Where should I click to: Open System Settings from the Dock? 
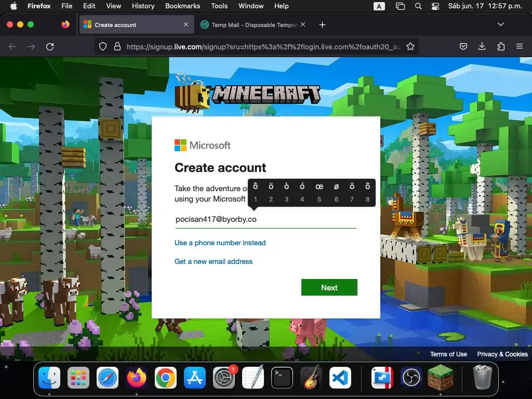click(224, 378)
